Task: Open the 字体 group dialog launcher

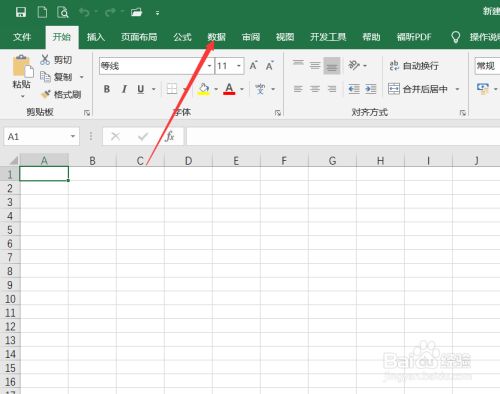Action: [278, 113]
